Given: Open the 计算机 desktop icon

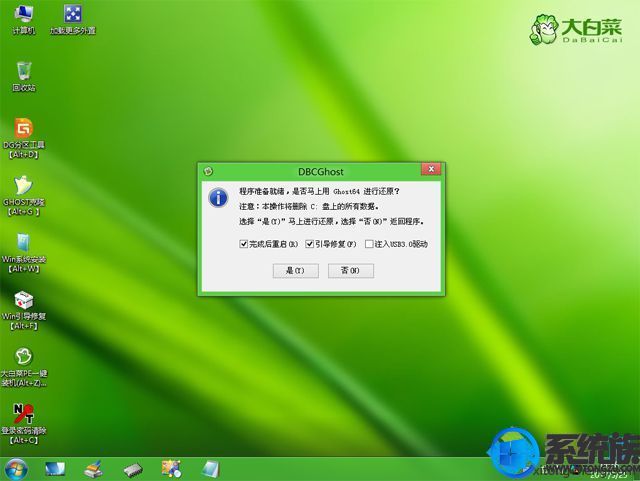Looking at the screenshot, I should pos(24,19).
